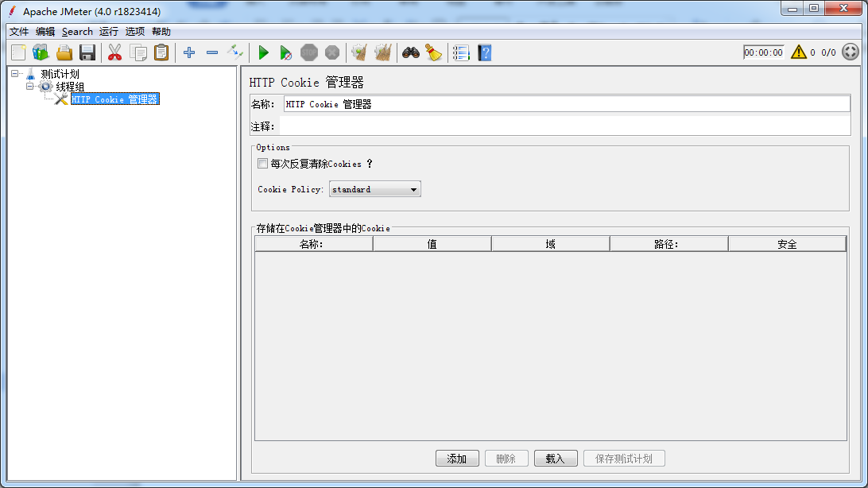Open the 编辑 menu
The image size is (868, 488).
click(x=45, y=32)
